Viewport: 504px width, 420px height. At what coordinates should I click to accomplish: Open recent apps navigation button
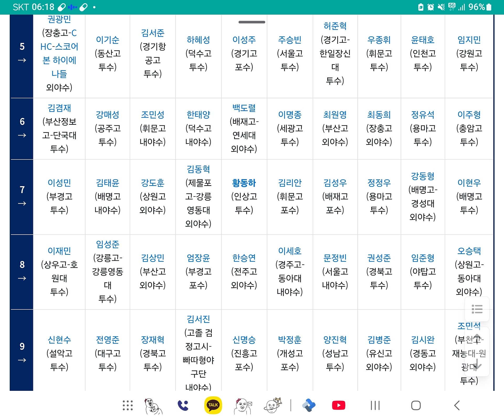pyautogui.click(x=375, y=405)
